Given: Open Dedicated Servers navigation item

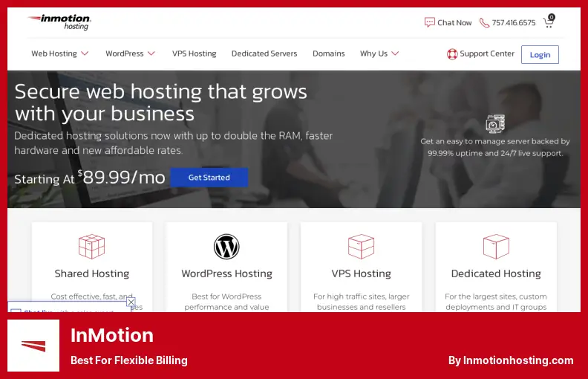Looking at the screenshot, I should click(264, 54).
